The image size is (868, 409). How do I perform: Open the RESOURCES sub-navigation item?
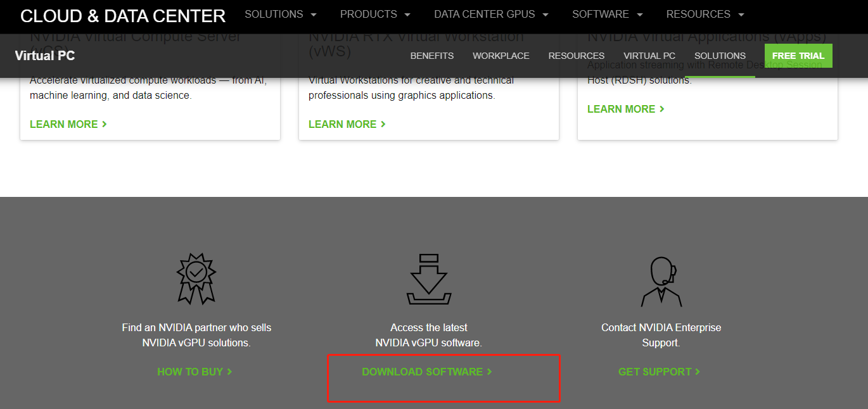click(x=576, y=56)
